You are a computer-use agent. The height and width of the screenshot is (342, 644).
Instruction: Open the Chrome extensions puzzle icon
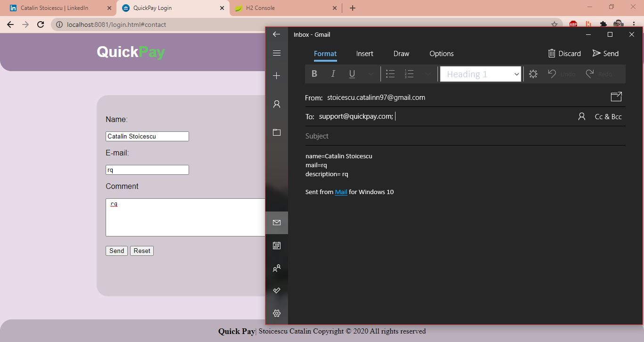[x=603, y=24]
